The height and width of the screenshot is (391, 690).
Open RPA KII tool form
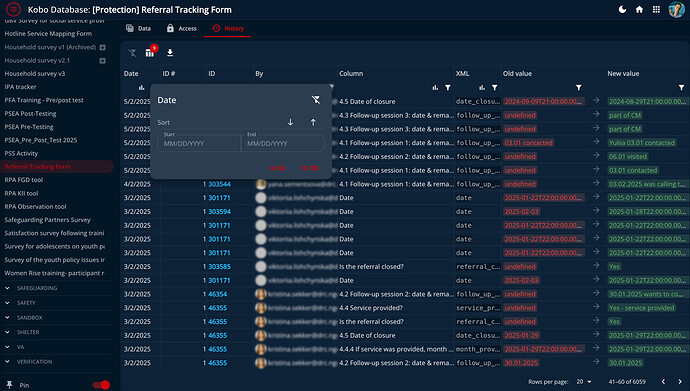point(21,193)
